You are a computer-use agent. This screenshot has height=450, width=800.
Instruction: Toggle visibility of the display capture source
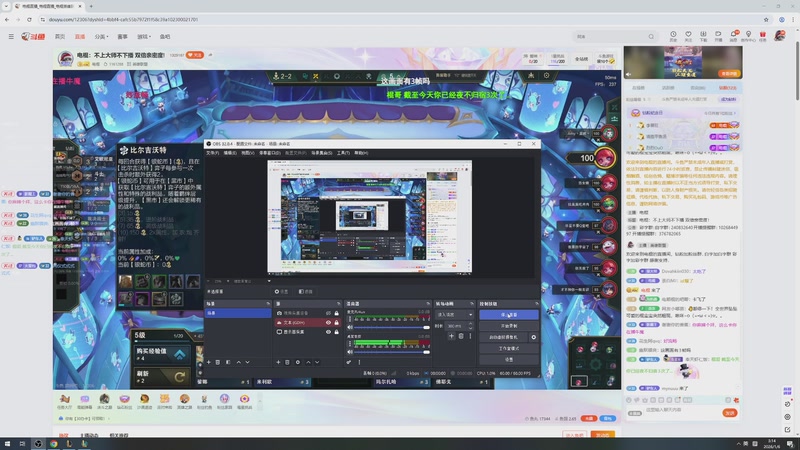point(328,332)
